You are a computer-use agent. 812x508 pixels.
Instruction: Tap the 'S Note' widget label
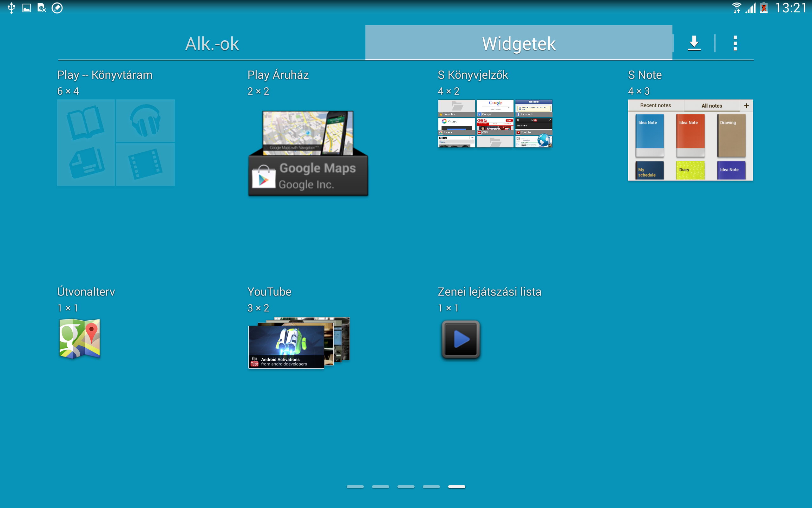(x=645, y=75)
